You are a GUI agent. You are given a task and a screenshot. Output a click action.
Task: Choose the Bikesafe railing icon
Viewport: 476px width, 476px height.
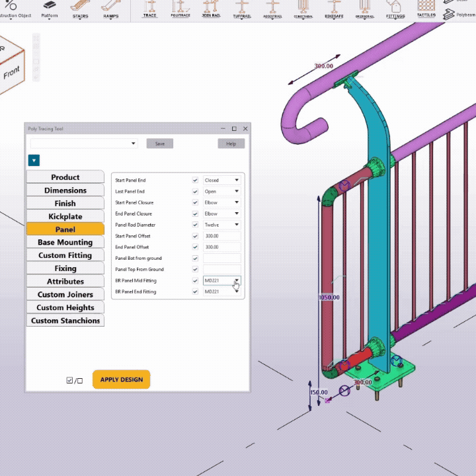[334, 8]
